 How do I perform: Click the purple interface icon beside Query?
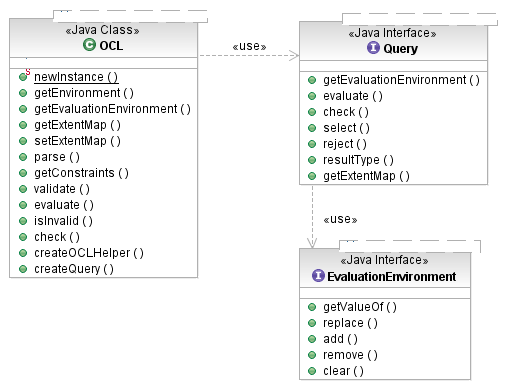373,48
